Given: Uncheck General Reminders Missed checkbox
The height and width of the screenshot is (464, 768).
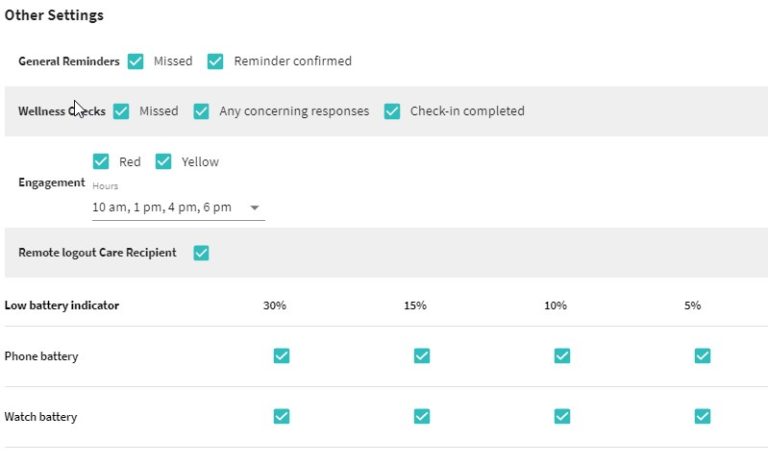Looking at the screenshot, I should (x=136, y=61).
